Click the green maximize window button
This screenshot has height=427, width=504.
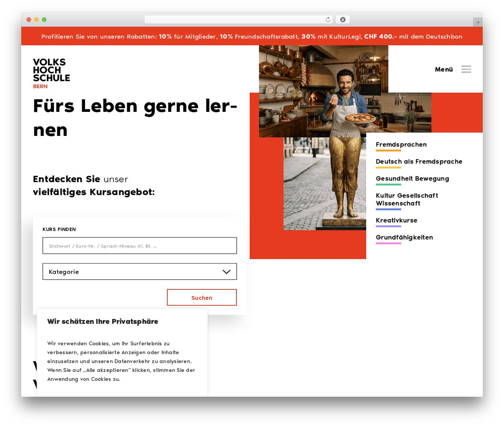[x=44, y=20]
